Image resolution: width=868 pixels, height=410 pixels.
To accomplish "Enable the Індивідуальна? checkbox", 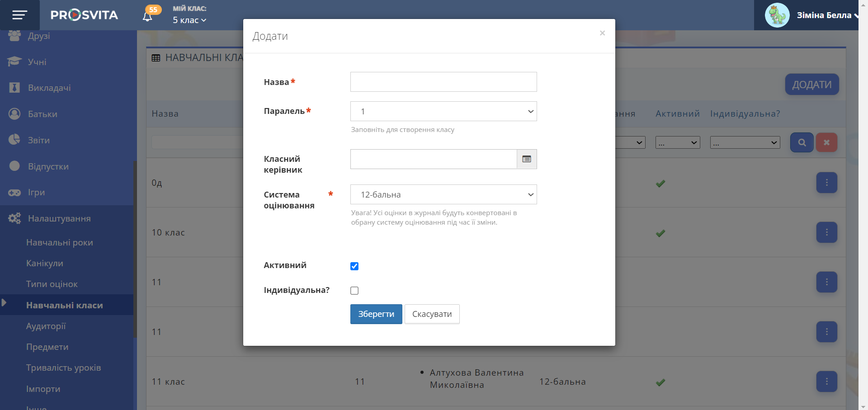I will (x=354, y=291).
